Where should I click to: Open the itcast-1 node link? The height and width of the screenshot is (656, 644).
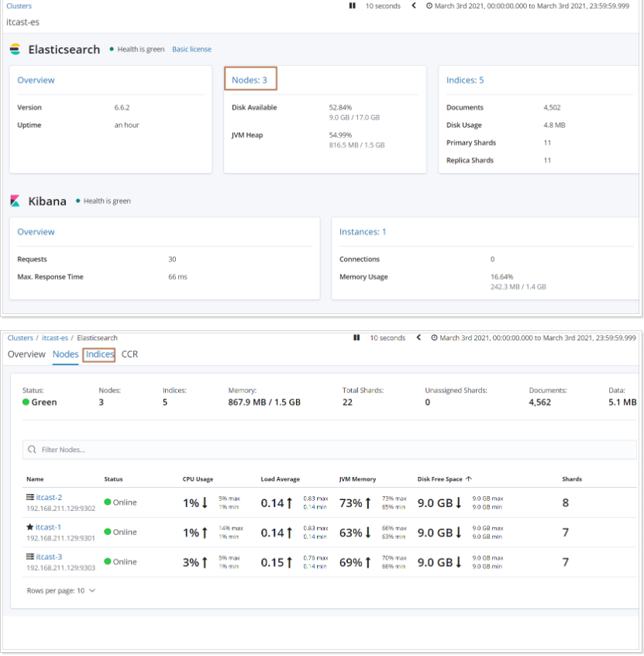pyautogui.click(x=48, y=527)
